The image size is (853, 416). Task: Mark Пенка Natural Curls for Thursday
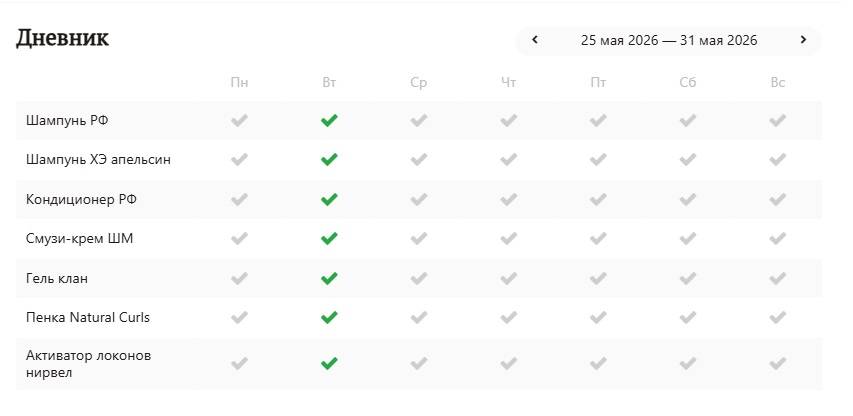[x=508, y=317]
